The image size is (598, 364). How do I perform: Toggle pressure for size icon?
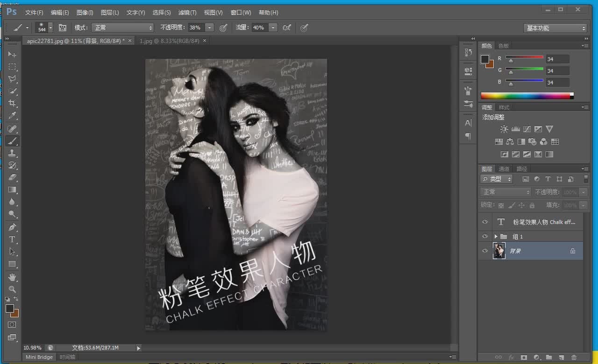tap(304, 28)
